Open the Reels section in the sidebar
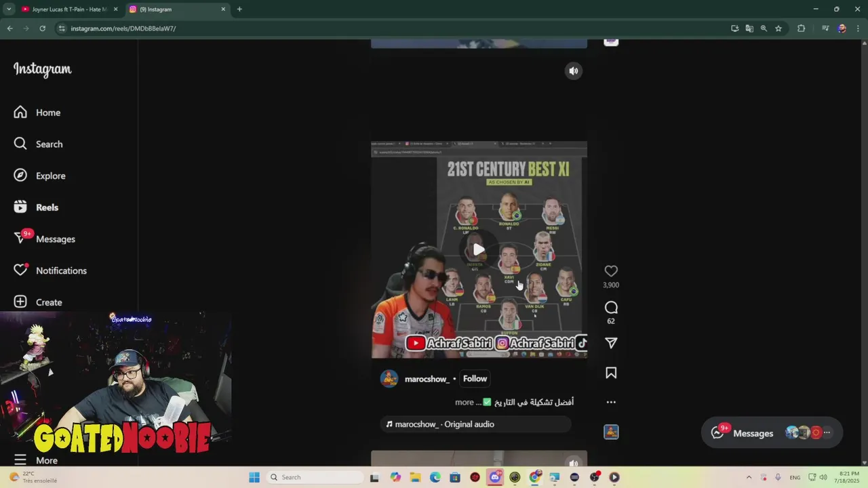Viewport: 868px width, 488px height. [x=36, y=207]
